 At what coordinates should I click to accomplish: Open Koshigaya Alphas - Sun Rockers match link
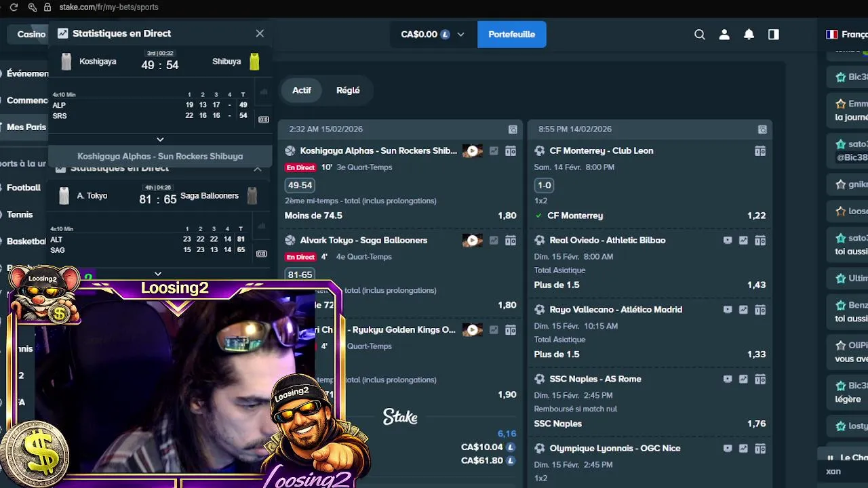click(378, 151)
